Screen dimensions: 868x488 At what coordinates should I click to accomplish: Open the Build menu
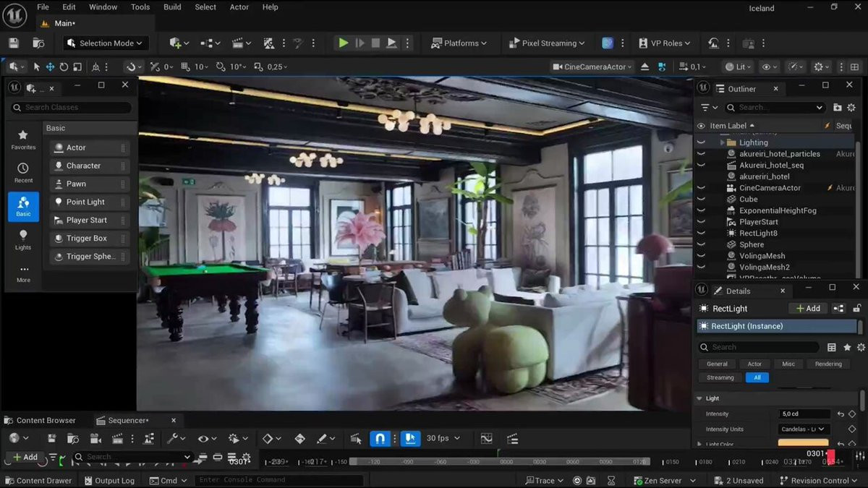point(172,7)
